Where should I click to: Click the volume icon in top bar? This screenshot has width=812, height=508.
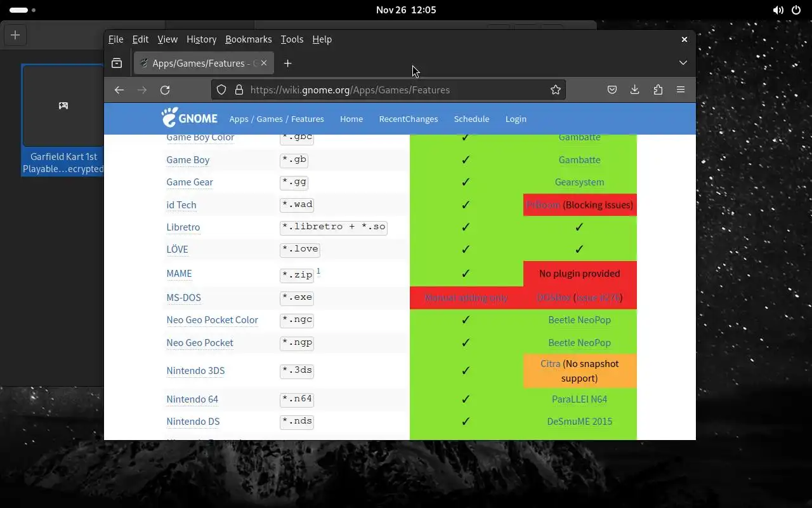point(778,10)
